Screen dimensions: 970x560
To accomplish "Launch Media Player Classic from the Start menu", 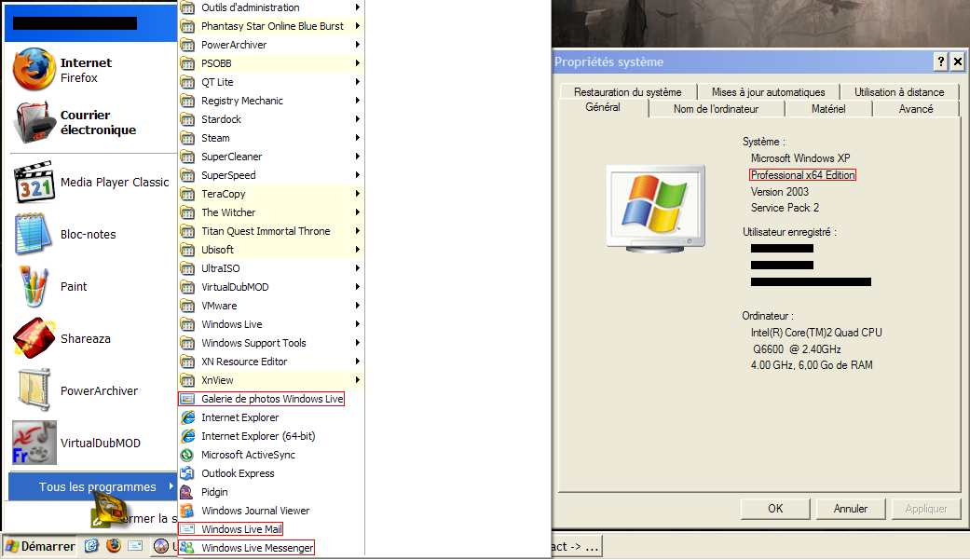I will (x=93, y=183).
